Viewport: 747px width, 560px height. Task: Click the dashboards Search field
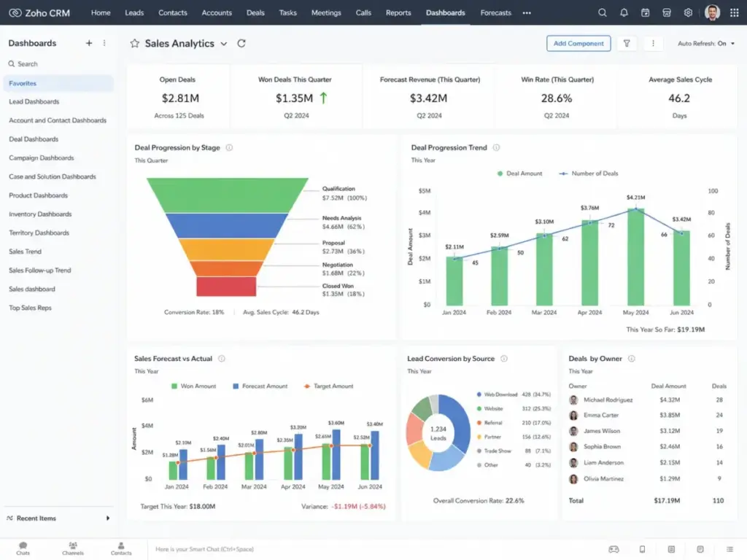coord(58,64)
